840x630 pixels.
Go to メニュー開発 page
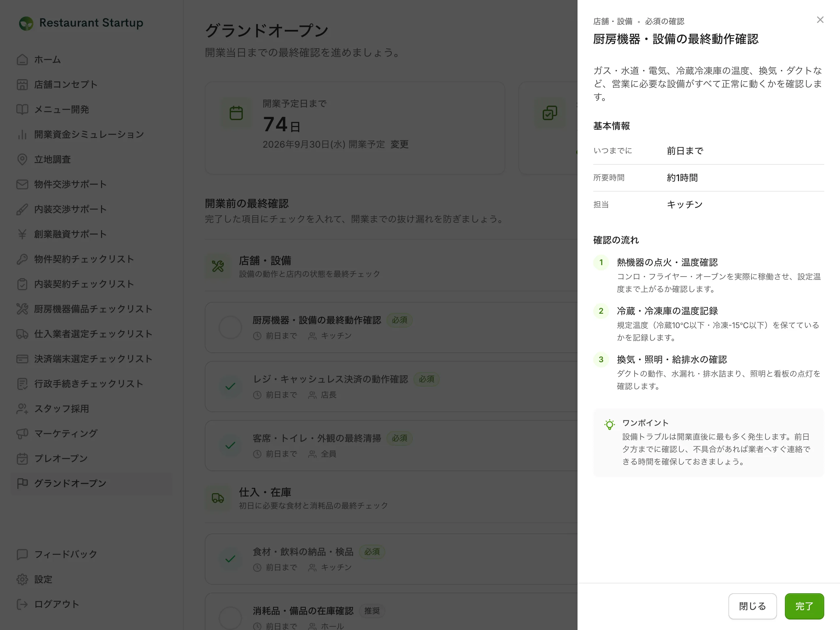(91, 109)
